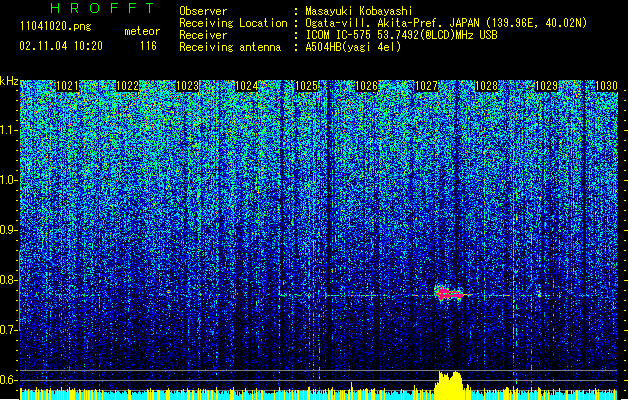Click the 'meteor' label
Viewport: 629px width, 400px height.
click(142, 31)
